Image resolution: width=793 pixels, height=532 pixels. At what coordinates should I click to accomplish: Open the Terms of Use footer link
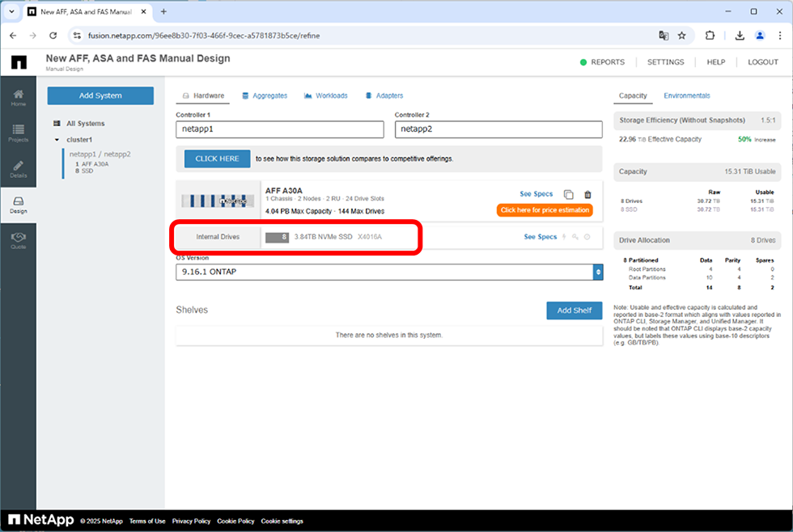(147, 521)
